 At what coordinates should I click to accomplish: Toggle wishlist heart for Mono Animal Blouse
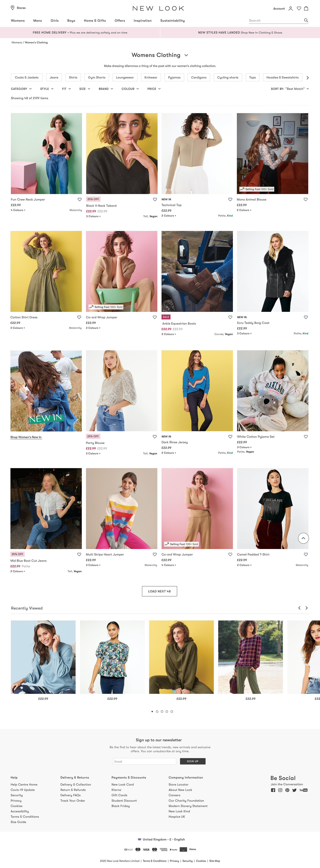coord(305,200)
